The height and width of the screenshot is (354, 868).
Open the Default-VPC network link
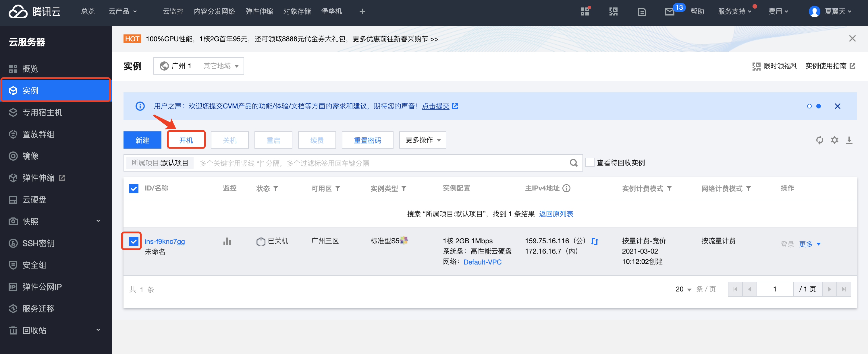[482, 262]
